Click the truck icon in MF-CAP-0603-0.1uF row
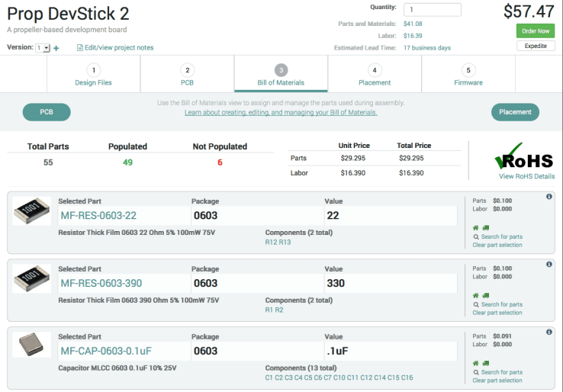This screenshot has height=392, width=563. [x=485, y=363]
